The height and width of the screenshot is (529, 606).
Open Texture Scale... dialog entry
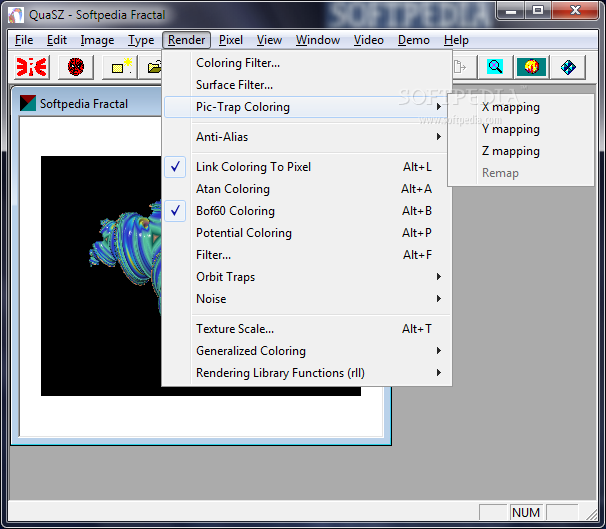click(x=307, y=329)
